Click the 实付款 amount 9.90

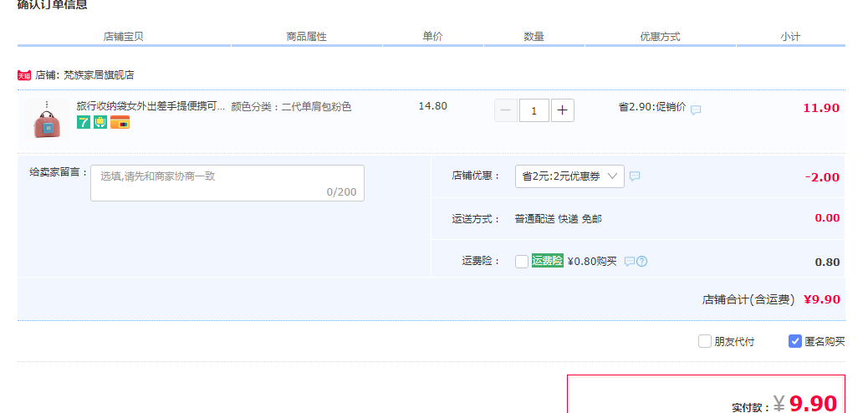click(813, 404)
